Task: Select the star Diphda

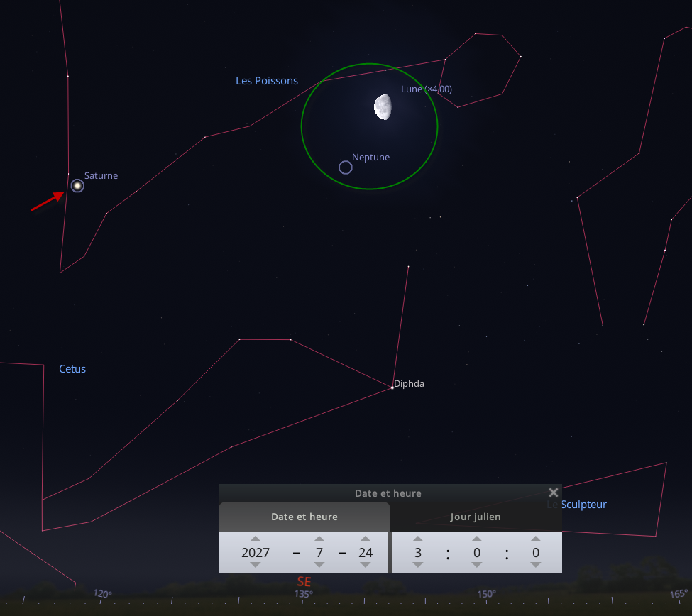Action: tap(392, 387)
